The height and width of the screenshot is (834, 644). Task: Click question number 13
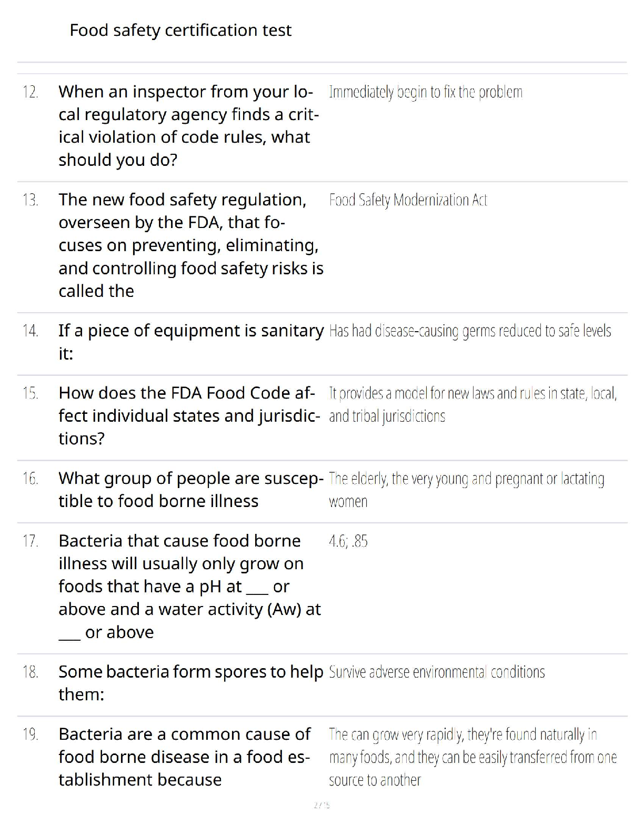click(30, 200)
